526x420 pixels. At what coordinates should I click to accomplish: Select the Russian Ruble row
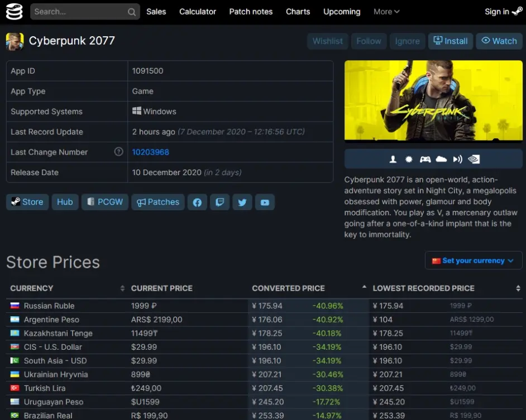click(x=264, y=306)
